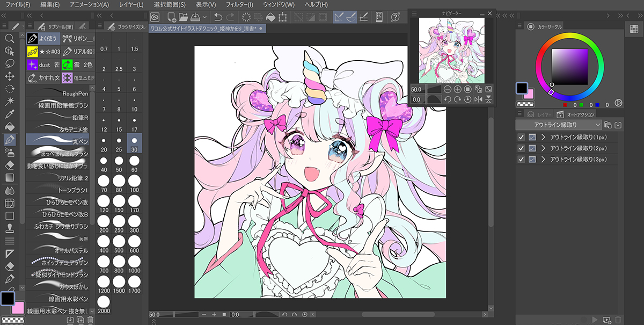Click the Navigator preview thumbnail

point(451,50)
